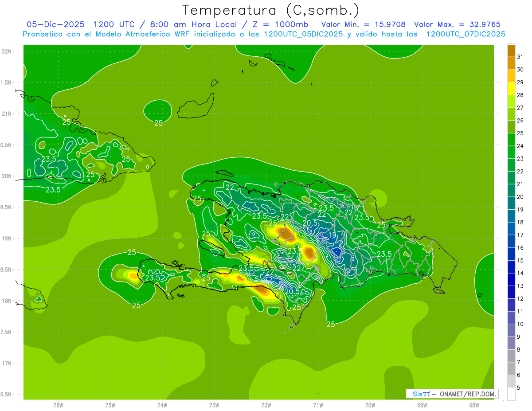Click the dark orange legend swatch between 30 and 31

511,63
